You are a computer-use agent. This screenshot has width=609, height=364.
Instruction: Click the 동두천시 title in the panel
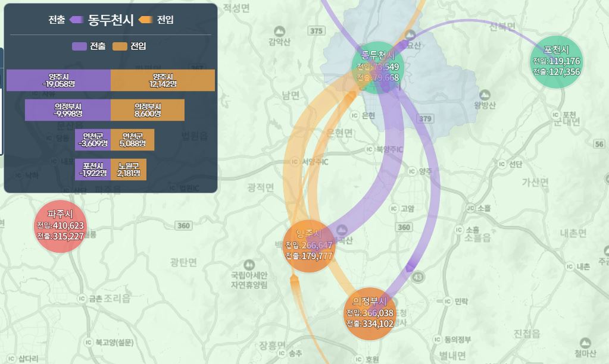coord(111,20)
